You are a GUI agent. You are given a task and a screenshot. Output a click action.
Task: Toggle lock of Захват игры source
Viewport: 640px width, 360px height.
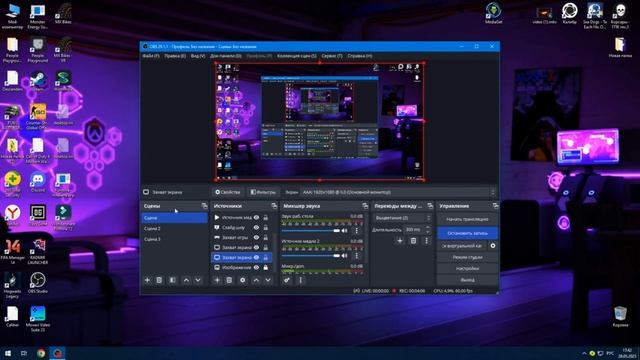coord(266,237)
